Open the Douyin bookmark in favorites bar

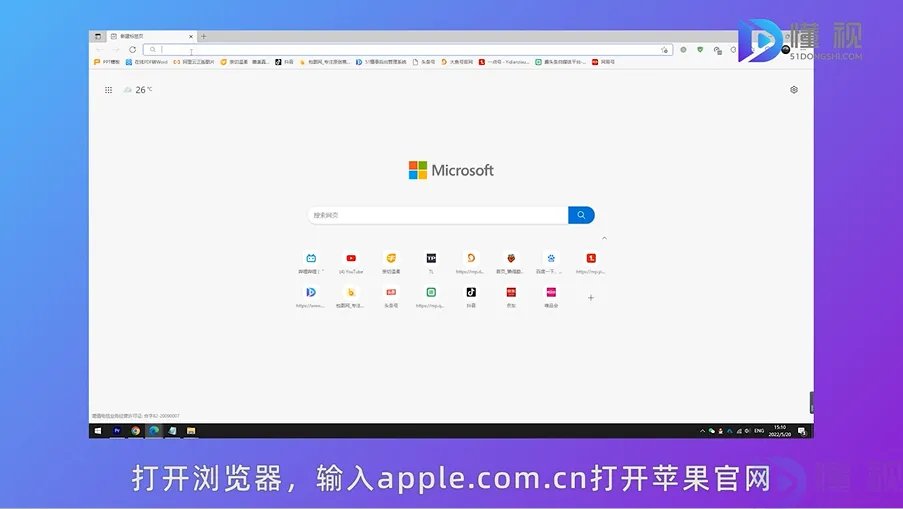pyautogui.click(x=284, y=62)
